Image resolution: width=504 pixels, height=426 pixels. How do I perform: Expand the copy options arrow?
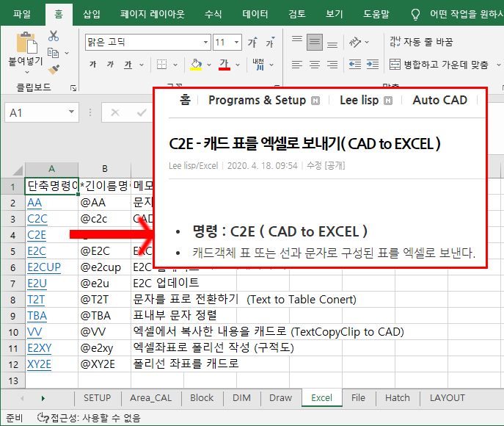click(x=67, y=53)
